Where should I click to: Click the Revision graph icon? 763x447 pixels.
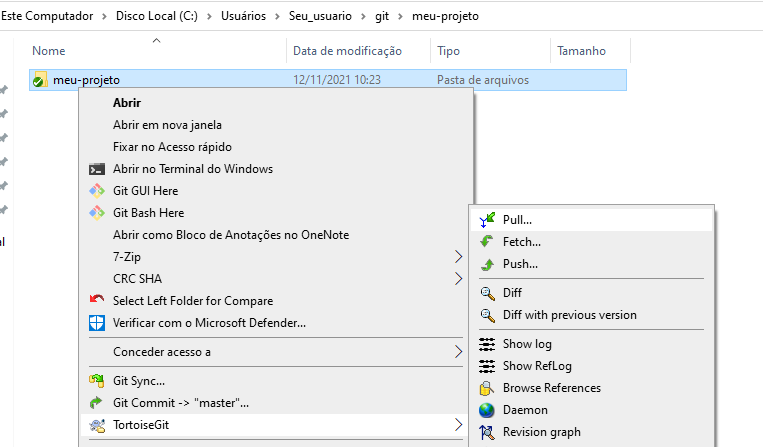tap(487, 432)
